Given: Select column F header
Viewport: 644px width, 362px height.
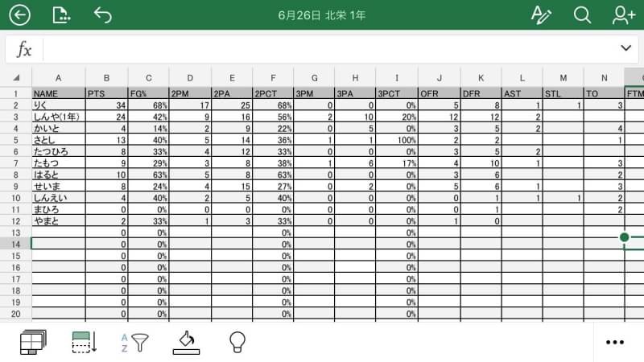Looking at the screenshot, I should [x=273, y=77].
